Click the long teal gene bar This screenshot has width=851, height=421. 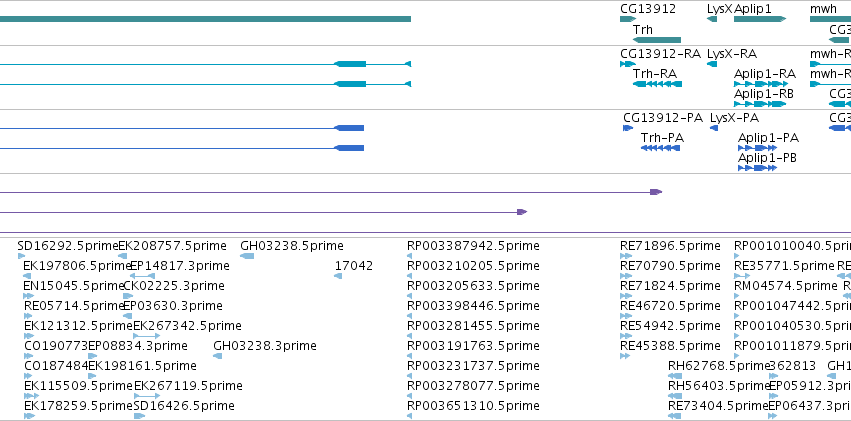(x=205, y=19)
